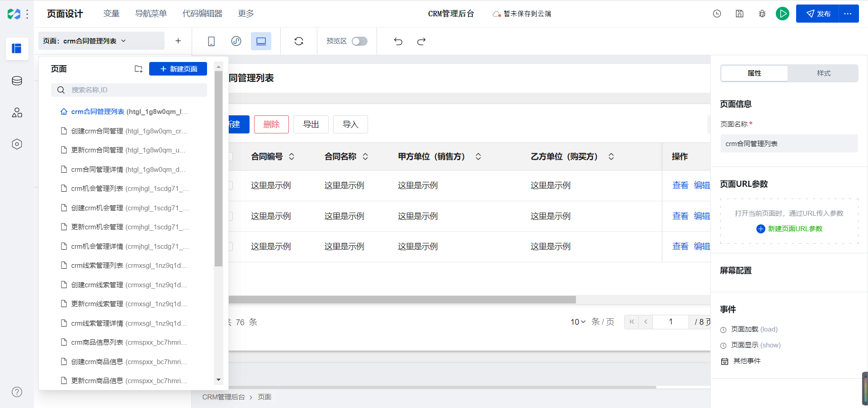Screen dimensions: 868x408
Task: Open the data source database icon
Action: pyautogui.click(x=17, y=81)
